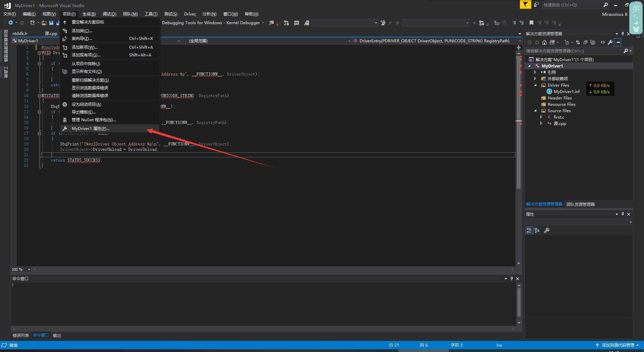Click the quick launch magnifier icon
This screenshot has width=644, height=352.
point(605,5)
